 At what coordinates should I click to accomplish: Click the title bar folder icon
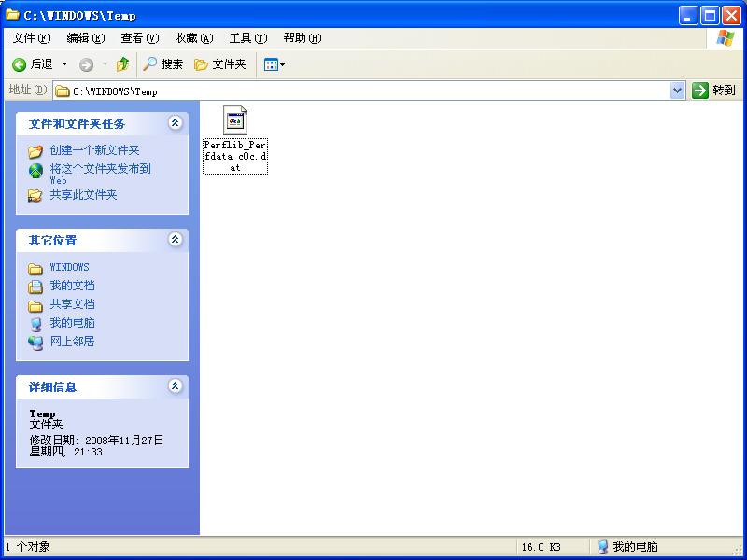click(x=12, y=14)
